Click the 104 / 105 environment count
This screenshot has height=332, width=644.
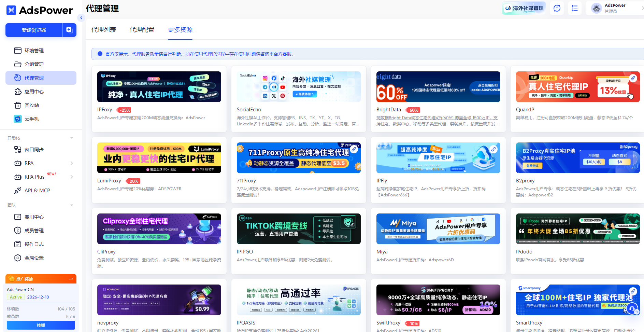pyautogui.click(x=66, y=309)
